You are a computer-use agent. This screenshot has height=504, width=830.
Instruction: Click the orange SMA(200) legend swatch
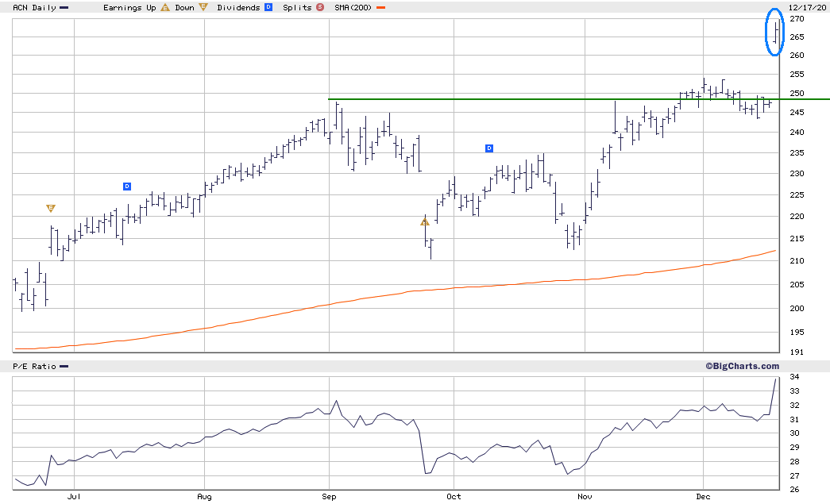(x=380, y=8)
